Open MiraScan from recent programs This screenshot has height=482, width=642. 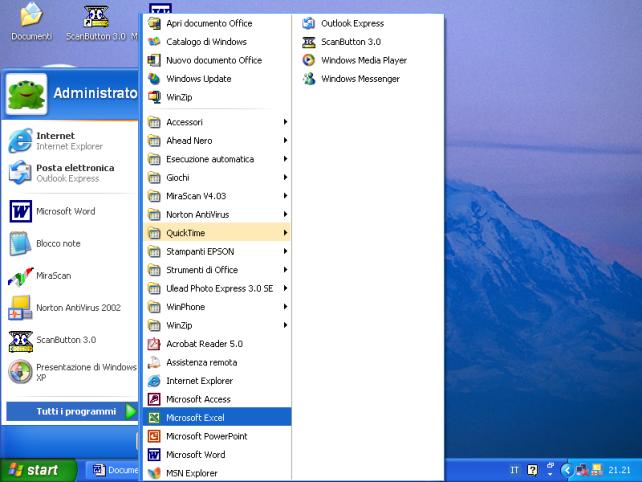(x=72, y=276)
